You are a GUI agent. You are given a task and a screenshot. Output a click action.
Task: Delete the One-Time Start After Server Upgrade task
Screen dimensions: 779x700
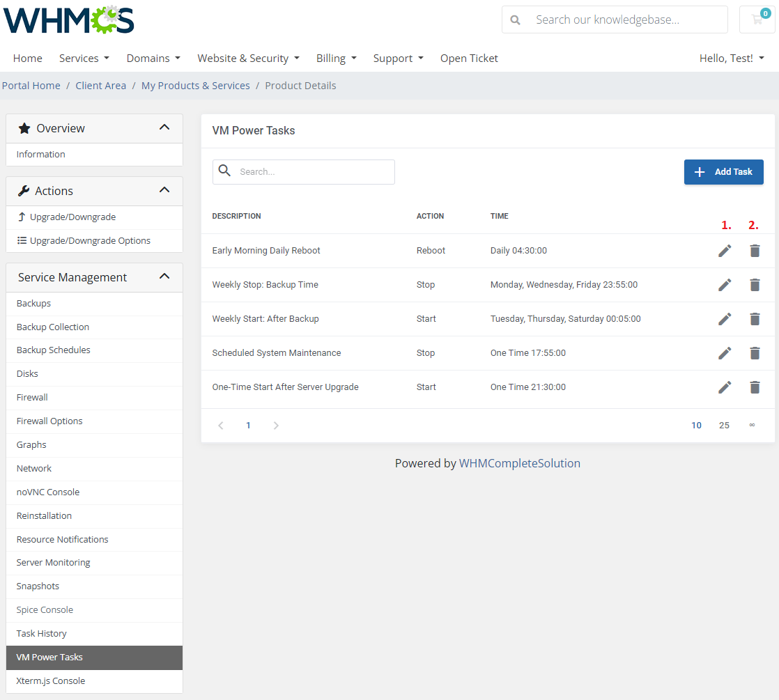click(x=755, y=387)
